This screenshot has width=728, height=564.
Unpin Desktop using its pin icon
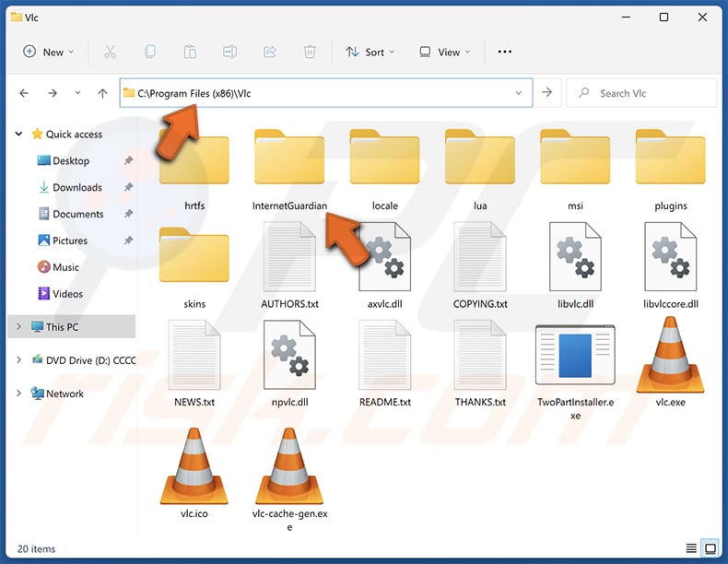(x=128, y=160)
